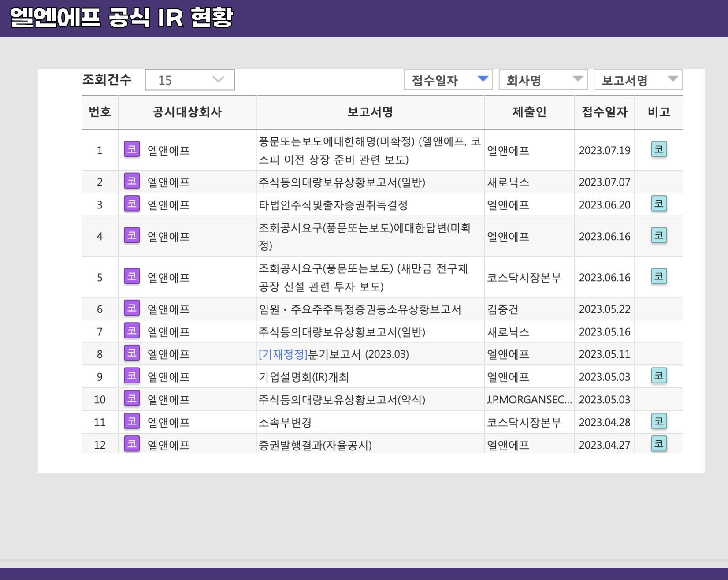Click teal 코 remark icon in row 4
Screen dimensions: 728x580
(x=659, y=235)
